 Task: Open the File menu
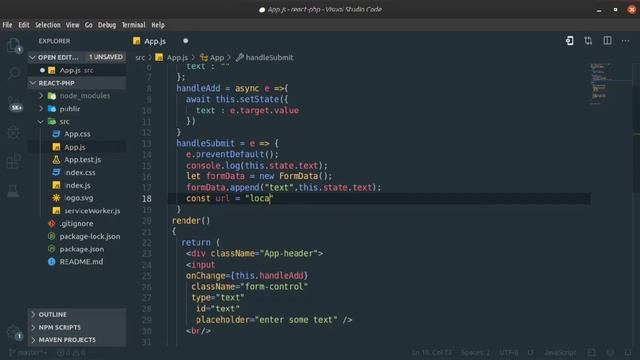click(x=7, y=25)
